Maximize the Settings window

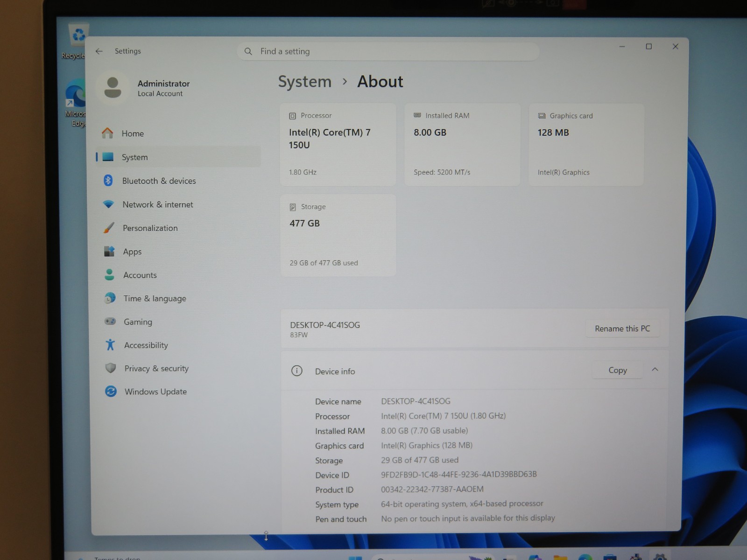pos(648,47)
